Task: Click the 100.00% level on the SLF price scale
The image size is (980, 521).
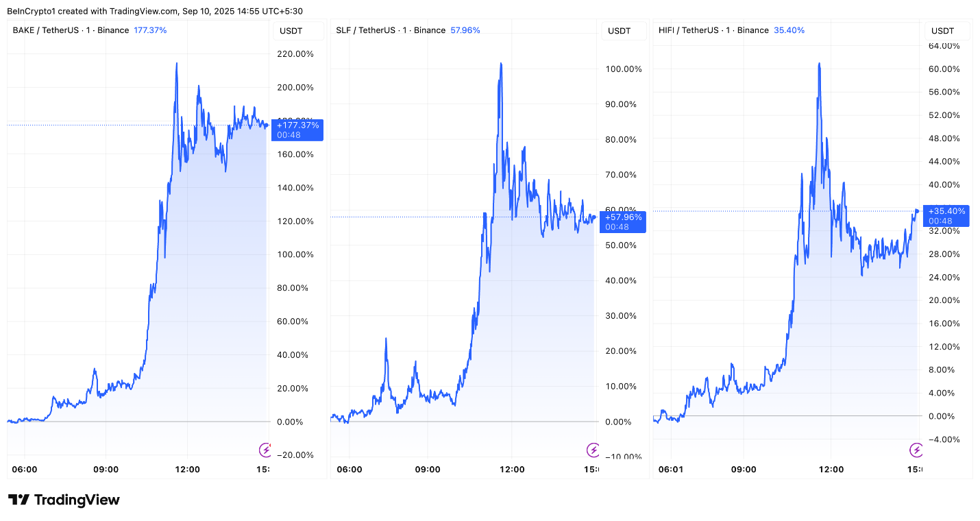Action: click(x=624, y=69)
